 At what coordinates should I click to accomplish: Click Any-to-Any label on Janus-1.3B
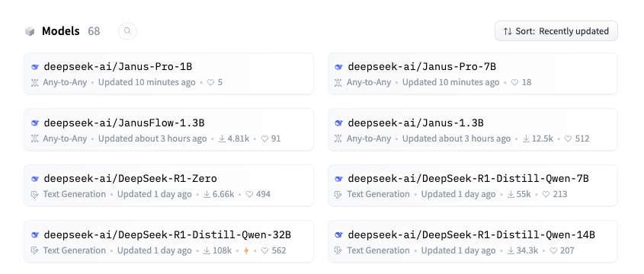[x=369, y=139]
